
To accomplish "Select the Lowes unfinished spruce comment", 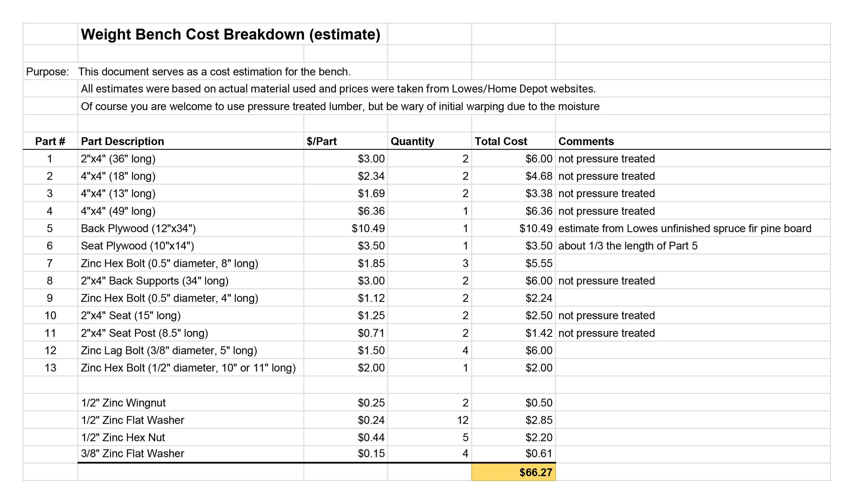I will pyautogui.click(x=685, y=228).
